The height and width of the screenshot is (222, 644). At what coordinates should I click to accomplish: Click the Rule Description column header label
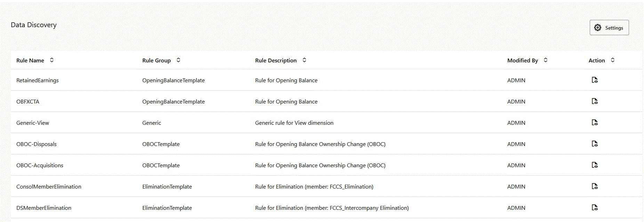coord(276,60)
